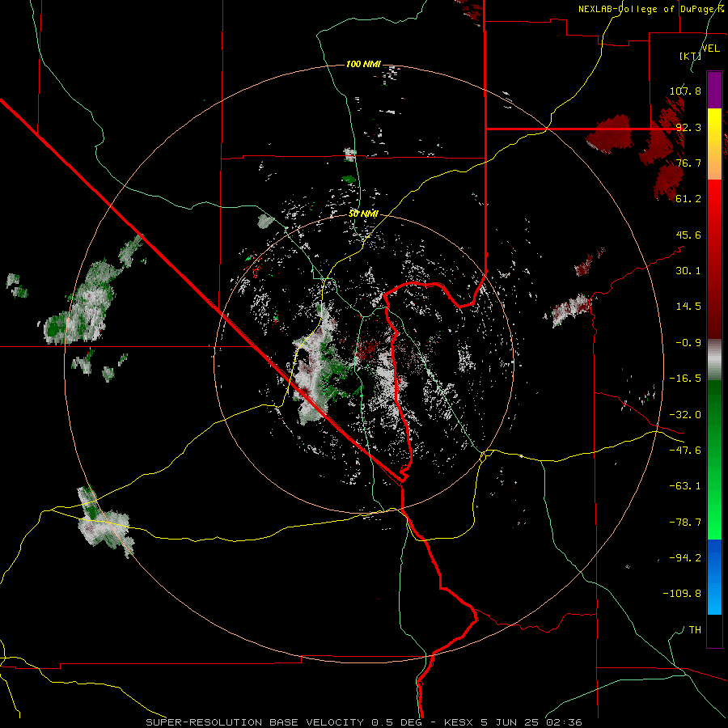Viewport: 728px width, 728px height.
Task: Select the -16.5 velocity scale value
Action: pyautogui.click(x=685, y=379)
